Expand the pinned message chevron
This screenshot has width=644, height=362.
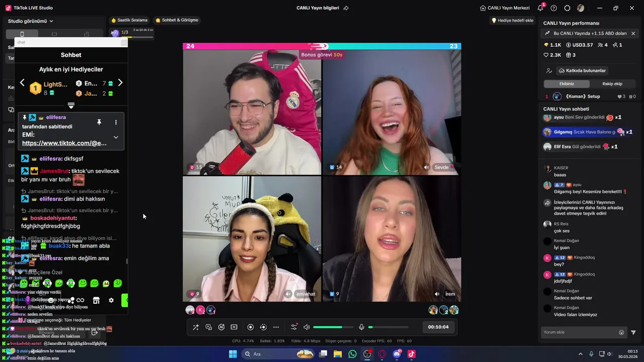(116, 137)
